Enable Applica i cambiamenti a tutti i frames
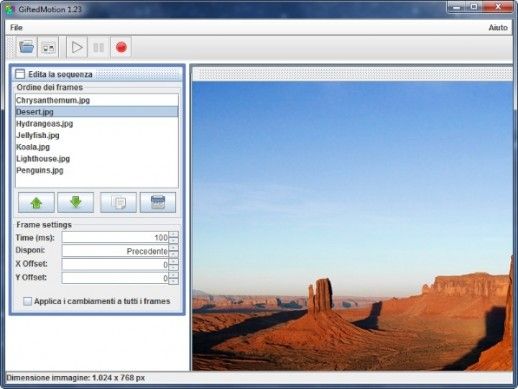The height and width of the screenshot is (389, 518). coord(28,301)
